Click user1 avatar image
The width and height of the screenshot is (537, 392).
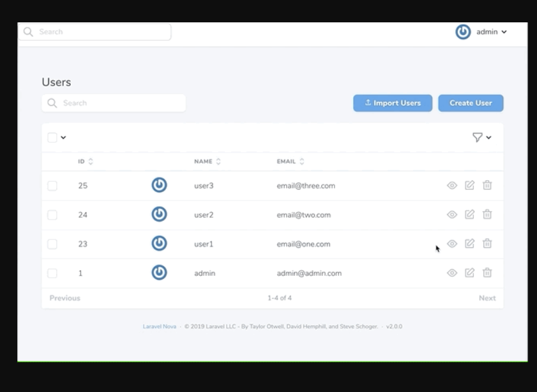(159, 243)
